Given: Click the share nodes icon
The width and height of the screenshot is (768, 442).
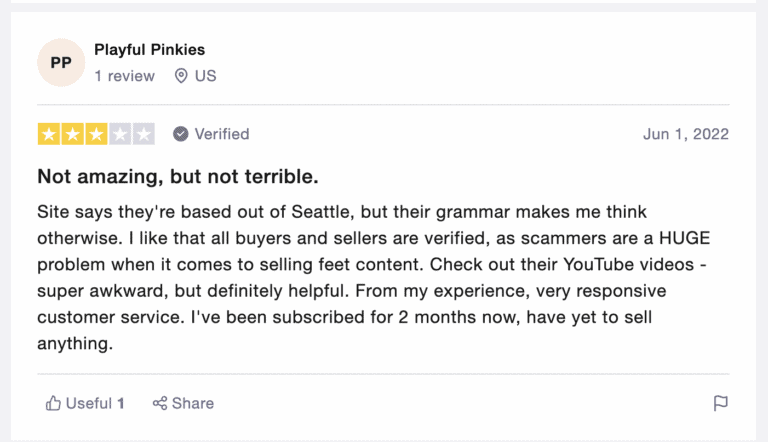Looking at the screenshot, I should click(160, 403).
